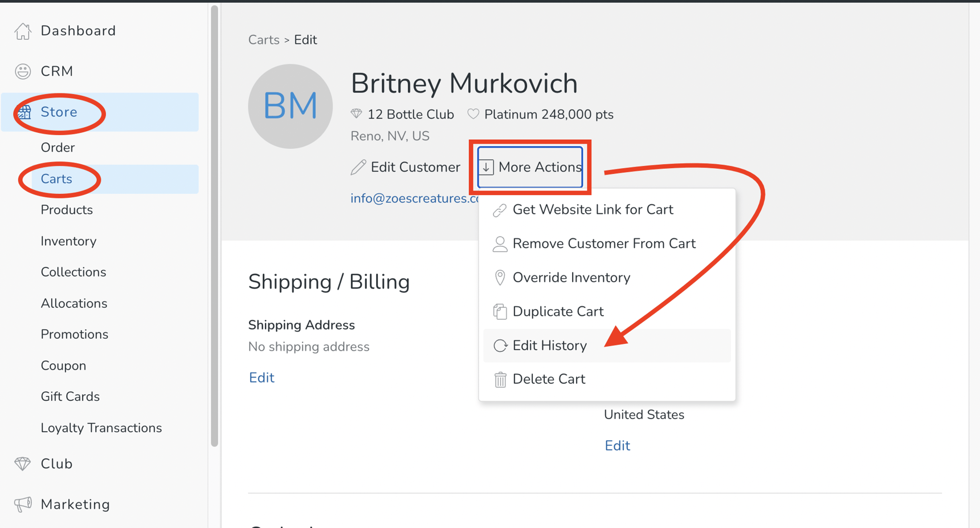Click the Edit link under Shipping Address
The image size is (980, 528).
(261, 377)
